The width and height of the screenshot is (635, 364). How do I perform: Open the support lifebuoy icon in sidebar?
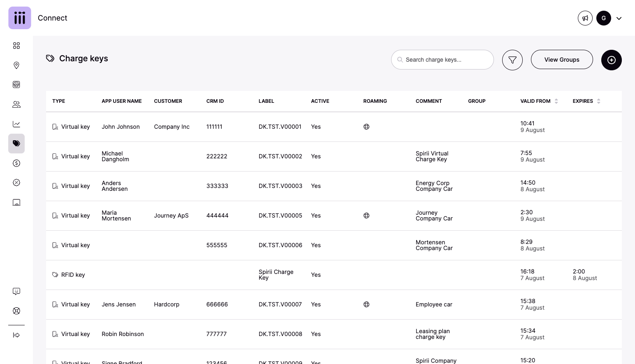pyautogui.click(x=16, y=311)
